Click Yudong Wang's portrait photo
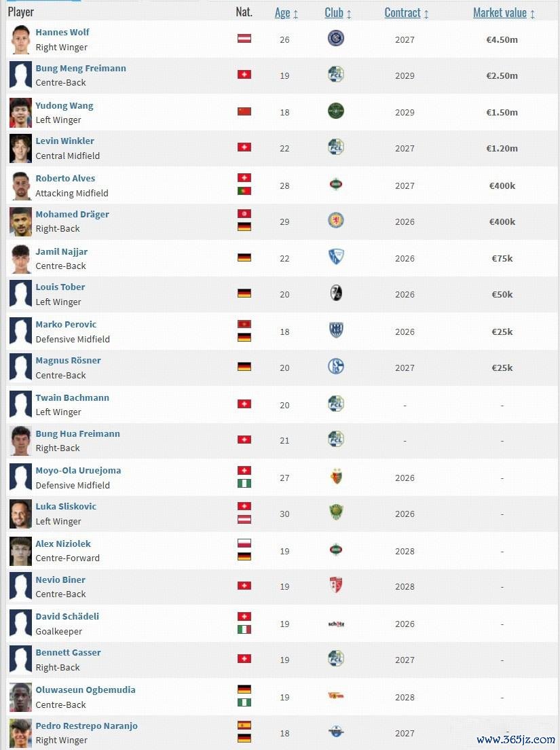 point(20,113)
